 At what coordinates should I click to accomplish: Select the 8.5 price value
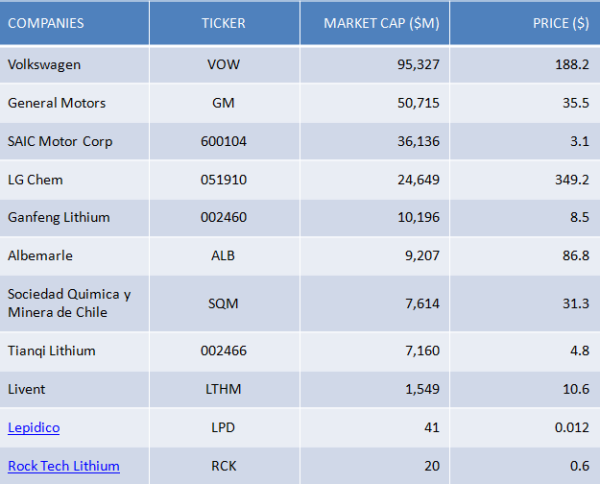coord(580,217)
